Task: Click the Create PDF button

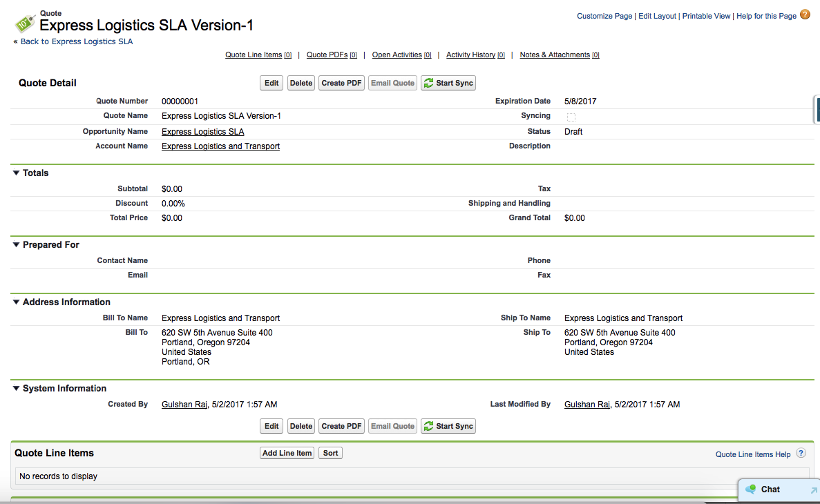Action: pyautogui.click(x=341, y=83)
